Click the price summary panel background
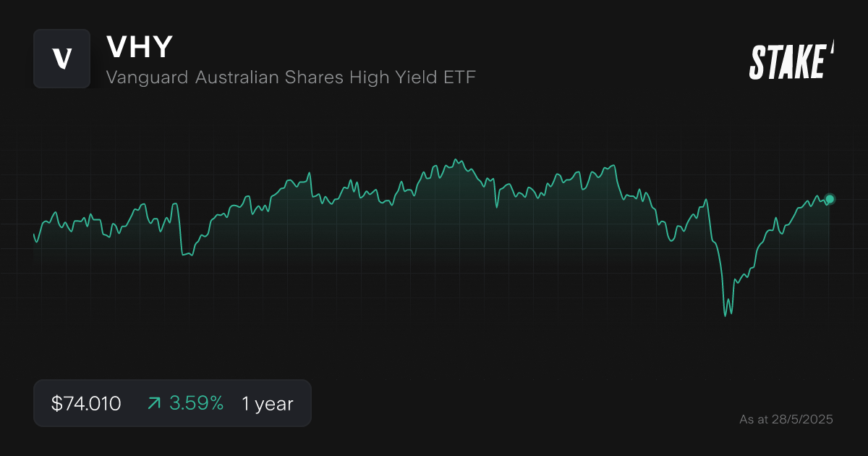Image resolution: width=868 pixels, height=456 pixels. point(172,403)
